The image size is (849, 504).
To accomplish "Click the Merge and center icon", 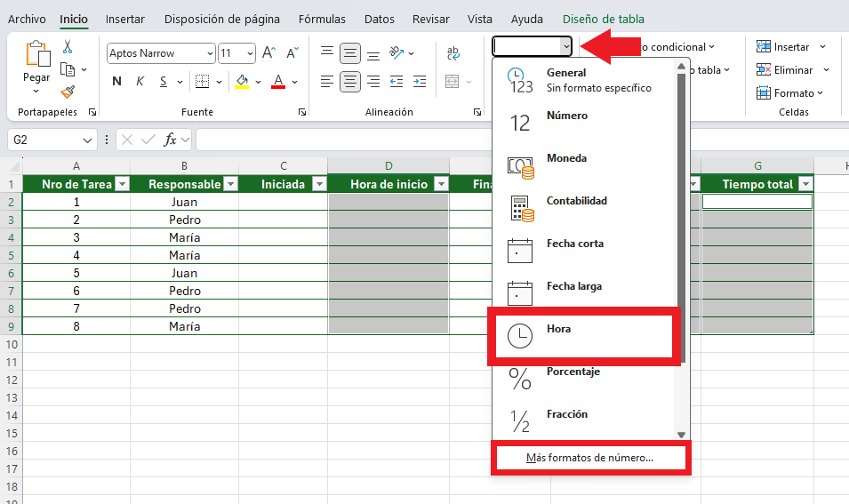I will point(453,82).
